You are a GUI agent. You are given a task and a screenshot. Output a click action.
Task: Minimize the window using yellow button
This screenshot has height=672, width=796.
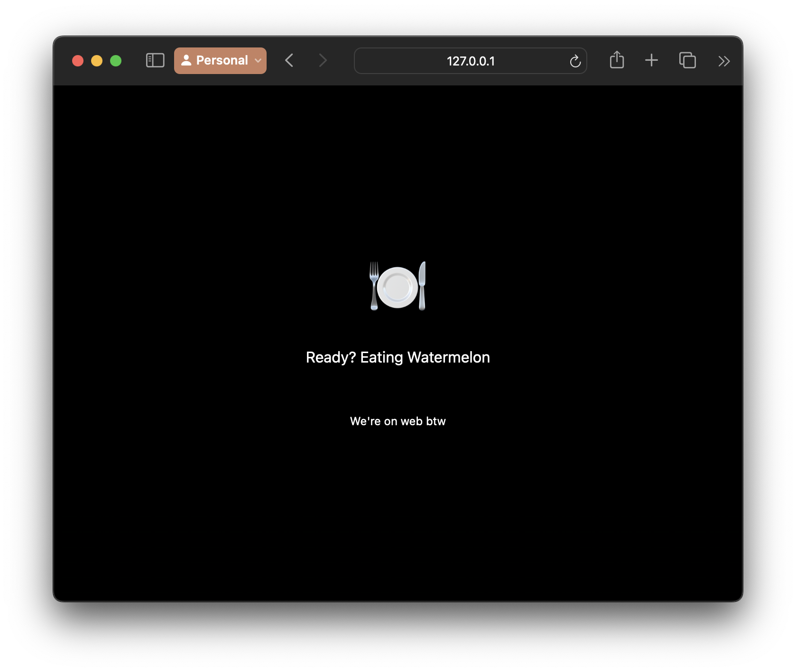click(x=97, y=61)
